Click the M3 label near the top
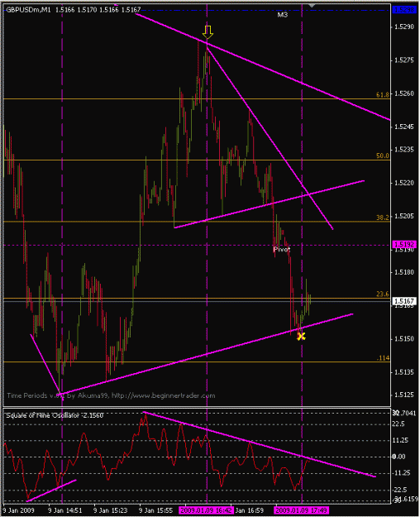The height and width of the screenshot is (517, 420). [283, 15]
